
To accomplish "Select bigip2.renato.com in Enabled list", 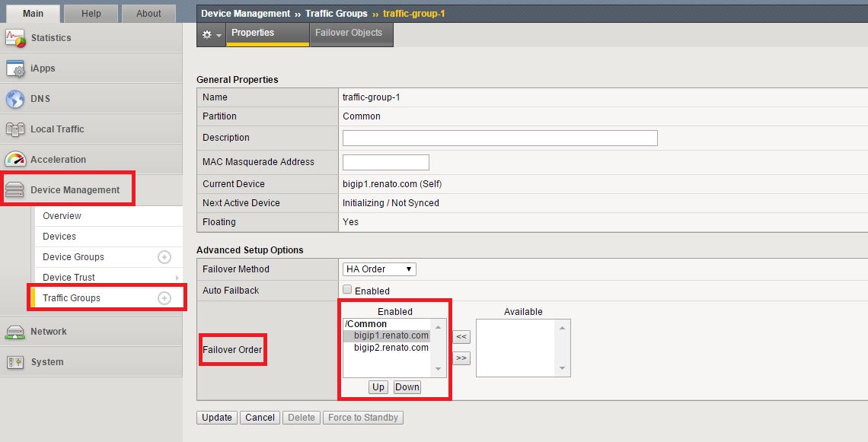I will pos(391,348).
